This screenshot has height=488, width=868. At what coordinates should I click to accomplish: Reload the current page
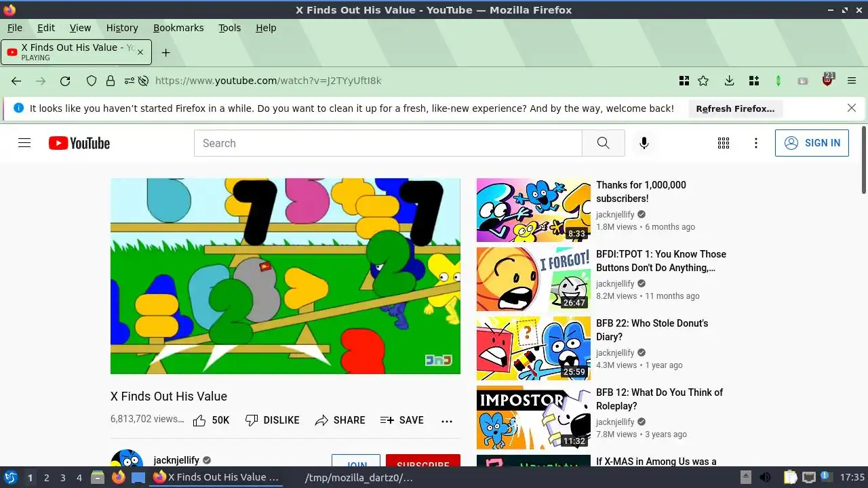pos(65,81)
